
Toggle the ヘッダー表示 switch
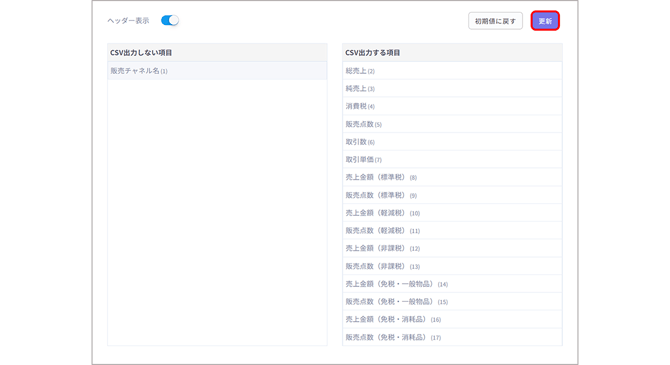[x=170, y=21]
